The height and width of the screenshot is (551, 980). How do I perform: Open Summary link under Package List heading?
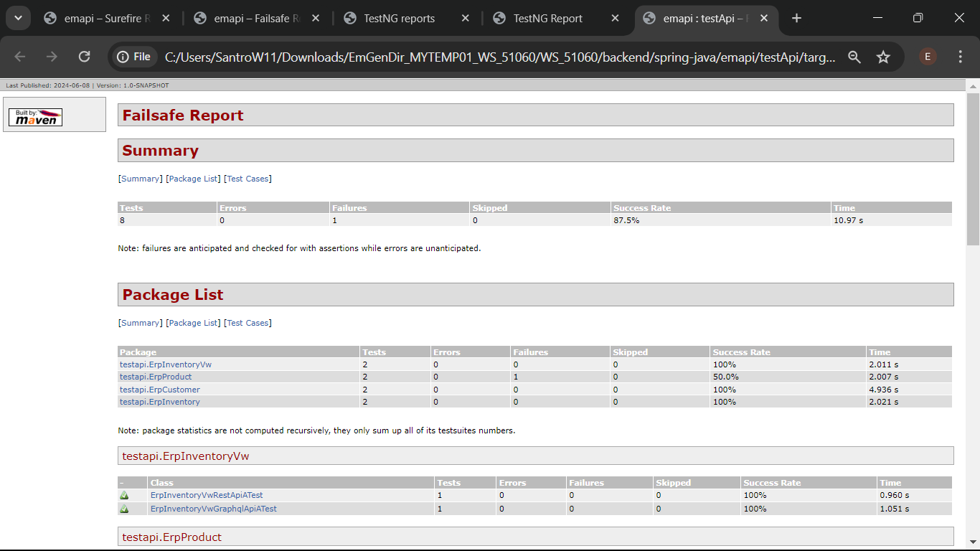click(x=141, y=323)
